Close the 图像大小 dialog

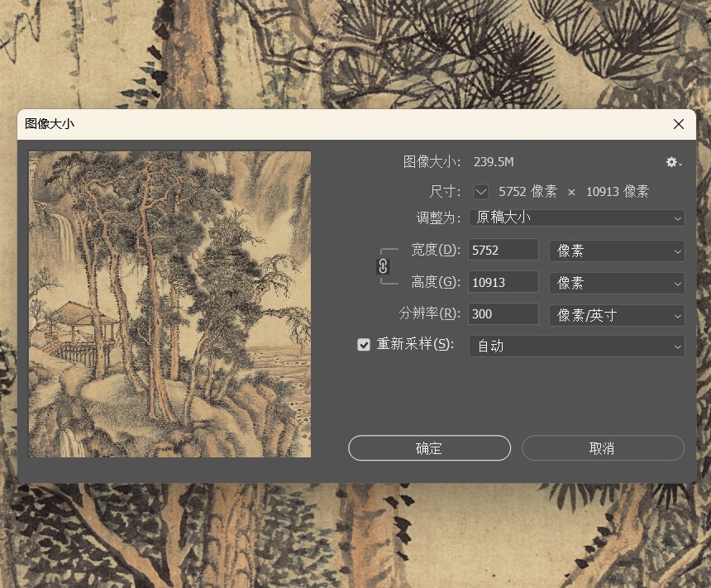pos(679,124)
